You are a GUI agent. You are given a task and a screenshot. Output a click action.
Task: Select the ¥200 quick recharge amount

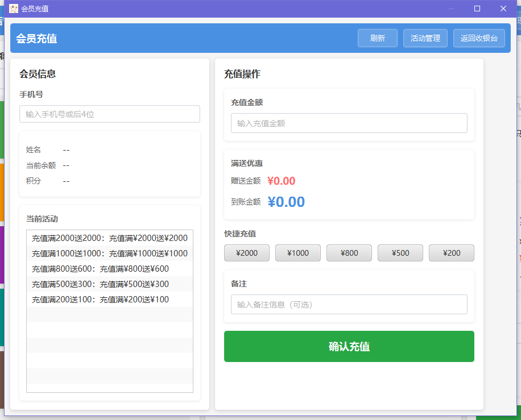451,253
